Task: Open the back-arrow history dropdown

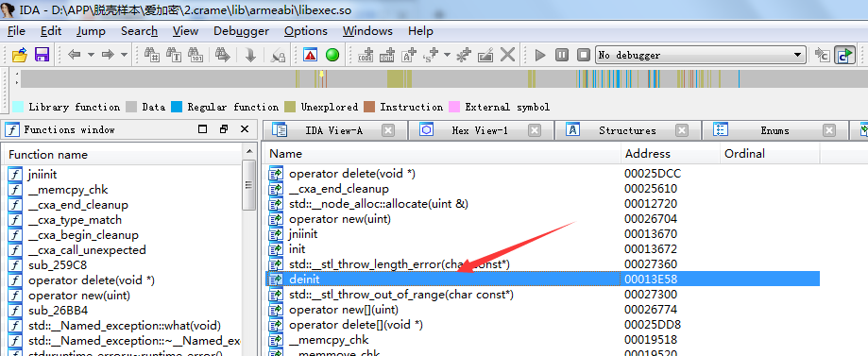Action: coord(91,55)
